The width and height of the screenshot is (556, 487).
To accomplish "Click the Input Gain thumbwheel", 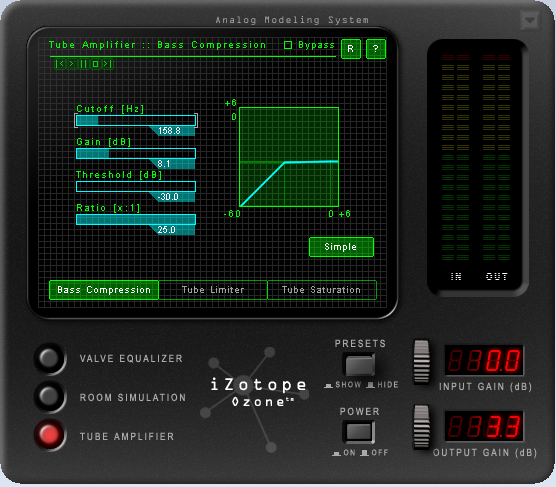I will (422, 362).
